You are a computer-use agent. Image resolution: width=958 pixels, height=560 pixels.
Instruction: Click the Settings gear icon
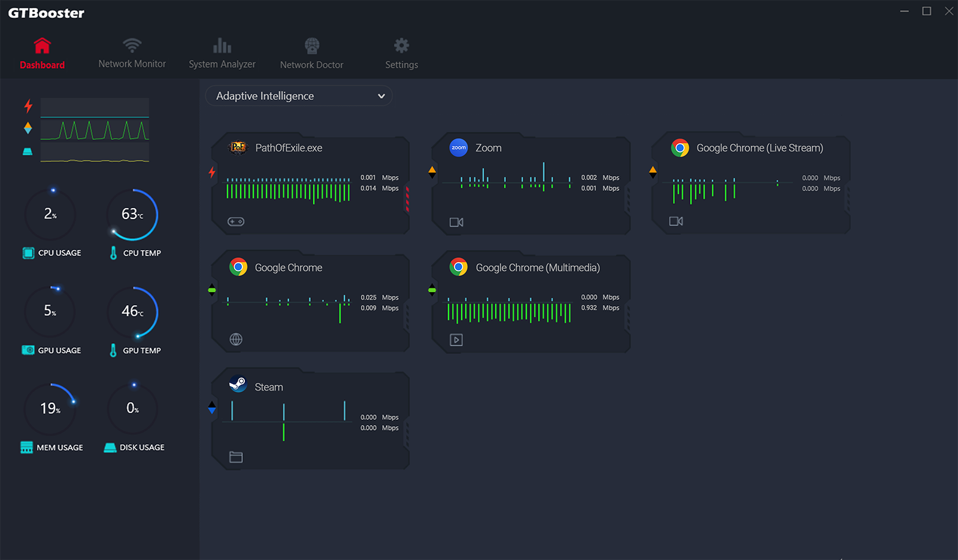tap(401, 46)
